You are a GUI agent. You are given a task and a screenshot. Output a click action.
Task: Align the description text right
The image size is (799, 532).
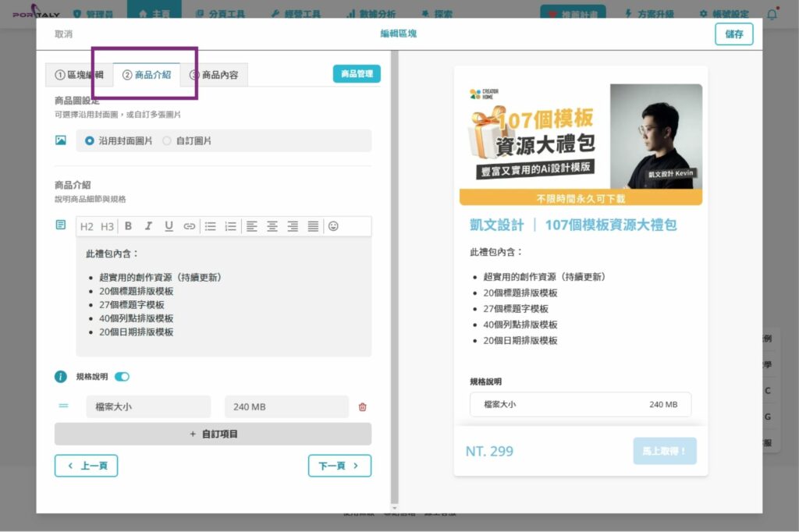coord(293,225)
